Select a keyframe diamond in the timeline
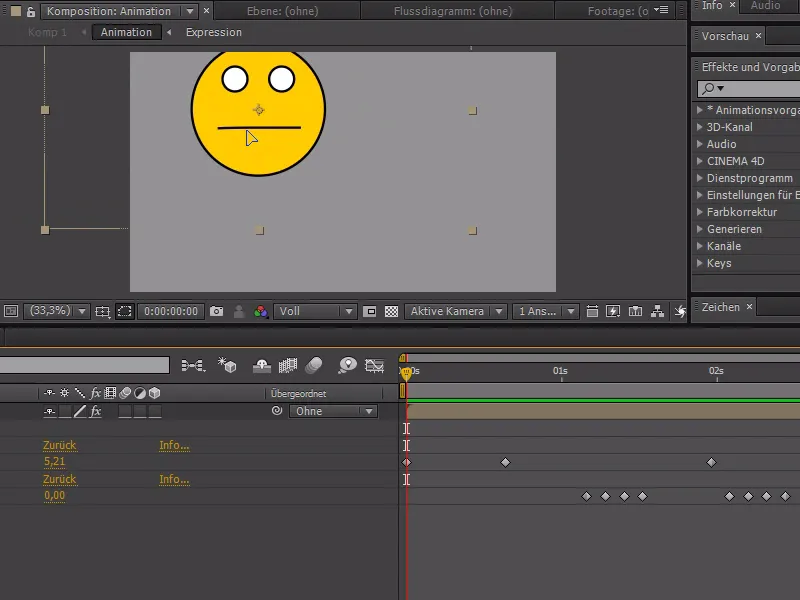 click(507, 461)
